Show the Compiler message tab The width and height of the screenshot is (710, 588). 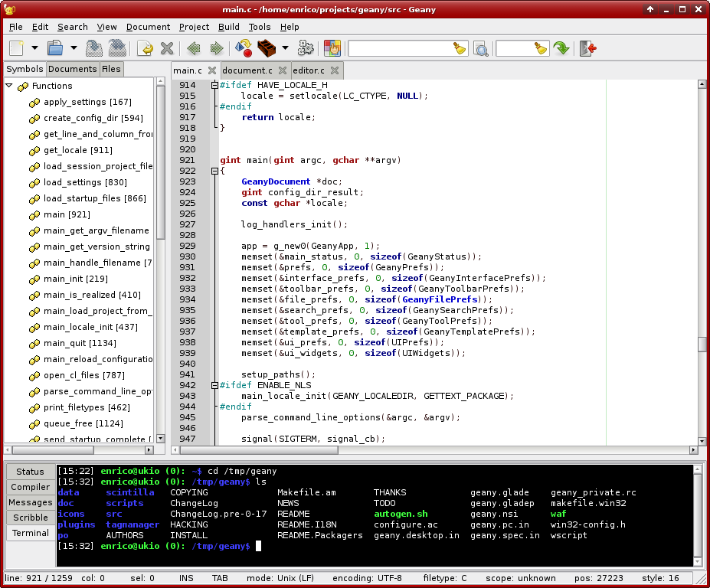coord(30,487)
